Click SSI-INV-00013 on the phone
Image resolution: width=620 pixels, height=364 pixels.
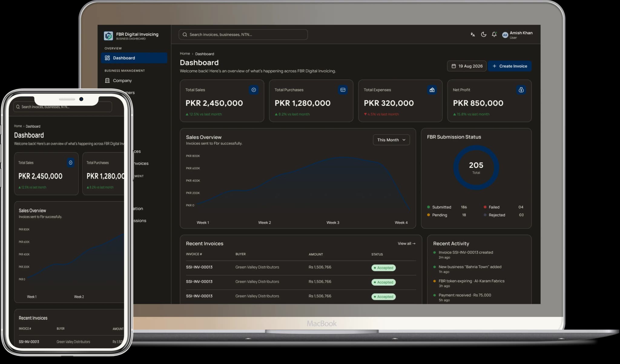(29, 342)
